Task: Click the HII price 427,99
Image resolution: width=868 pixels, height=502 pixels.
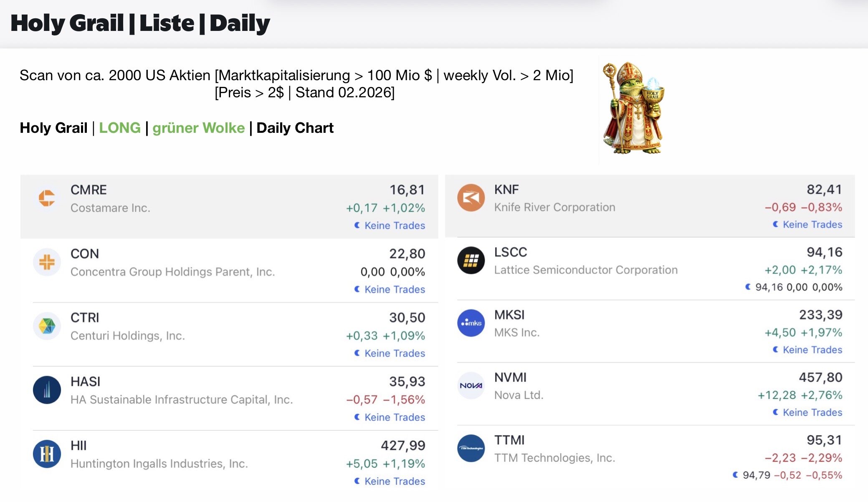Action: tap(403, 446)
